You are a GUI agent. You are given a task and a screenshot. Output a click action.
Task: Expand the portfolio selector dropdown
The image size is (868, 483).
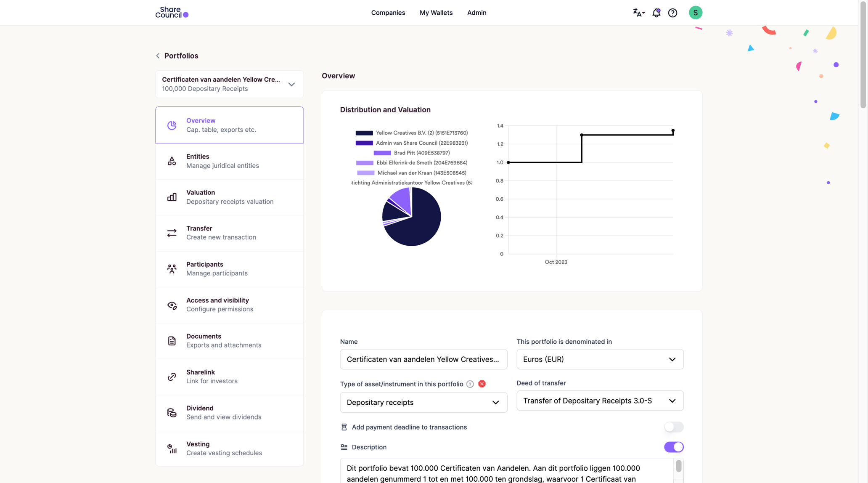click(291, 84)
